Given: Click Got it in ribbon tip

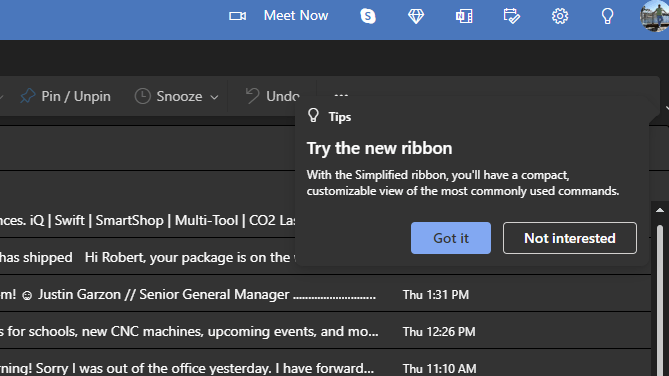Looking at the screenshot, I should click(451, 238).
